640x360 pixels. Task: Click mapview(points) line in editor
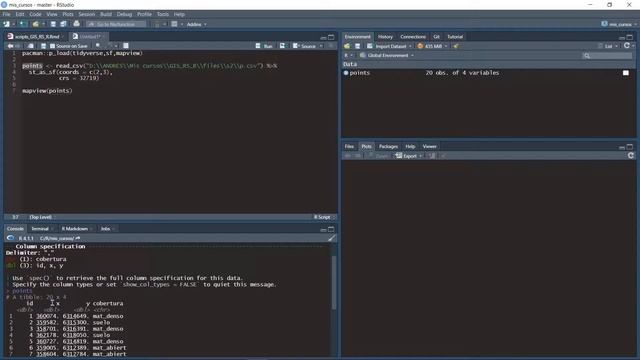[47, 91]
